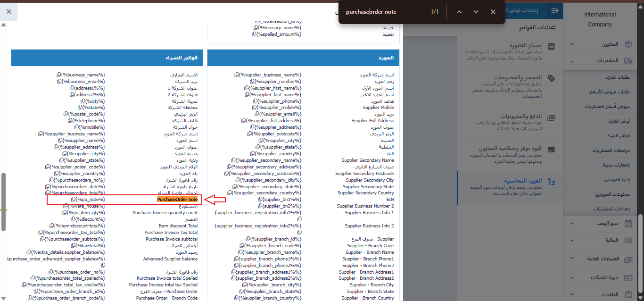Click the sidebar collapse arrow icon in header

tap(555, 10)
